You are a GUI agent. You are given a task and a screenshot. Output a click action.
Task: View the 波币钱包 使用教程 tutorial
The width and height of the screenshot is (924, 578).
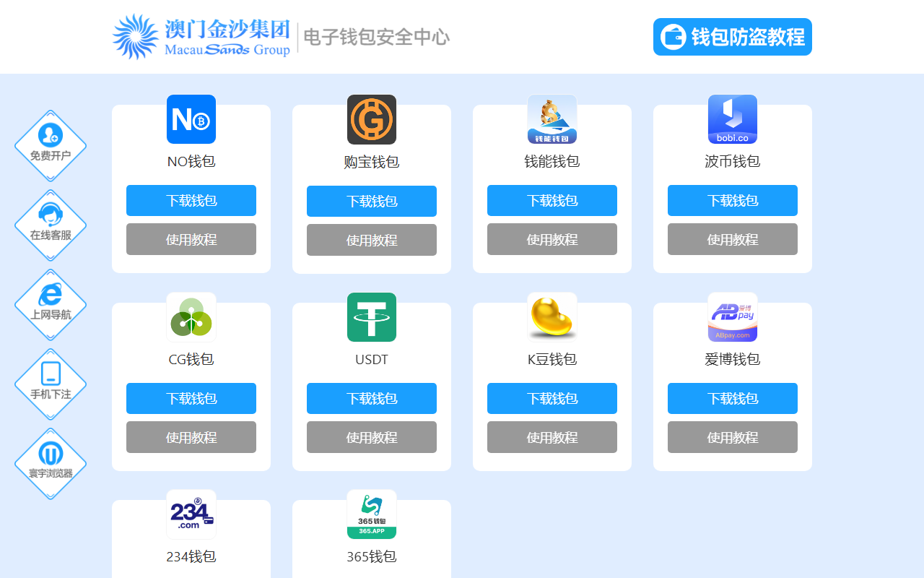tap(733, 239)
